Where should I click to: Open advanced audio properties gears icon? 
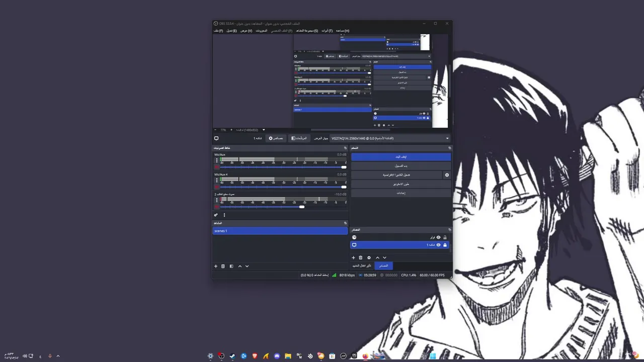pos(216,215)
